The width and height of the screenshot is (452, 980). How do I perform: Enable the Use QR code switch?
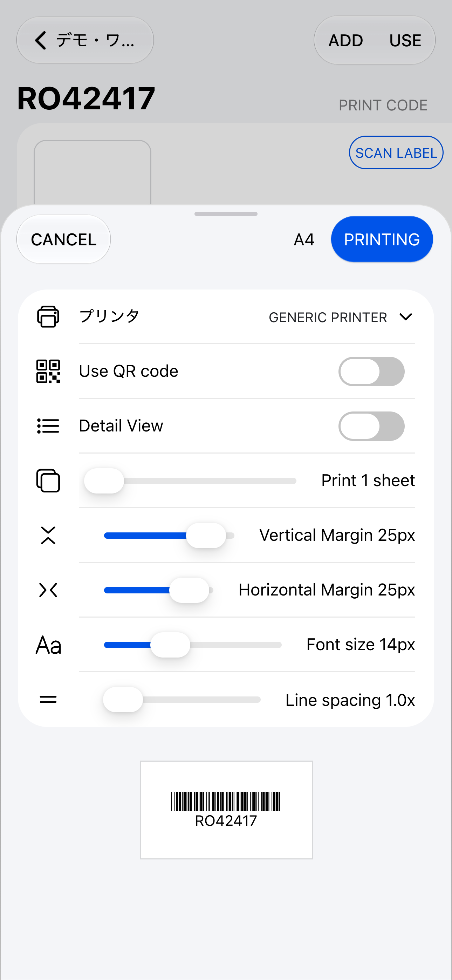click(371, 371)
